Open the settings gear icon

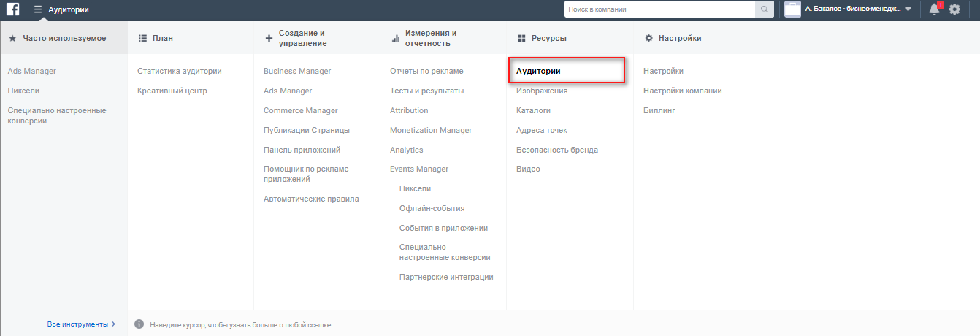coord(954,9)
